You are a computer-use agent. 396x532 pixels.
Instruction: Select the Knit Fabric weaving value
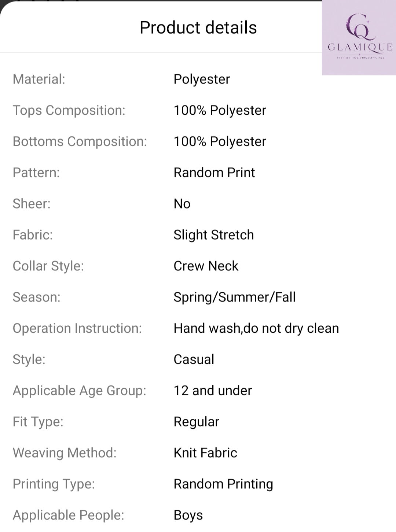click(x=205, y=453)
